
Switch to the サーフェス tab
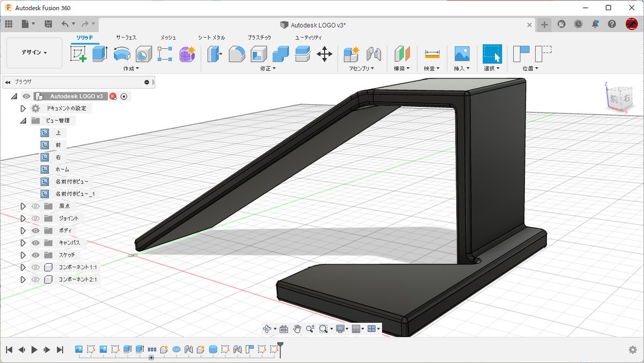[x=126, y=38]
